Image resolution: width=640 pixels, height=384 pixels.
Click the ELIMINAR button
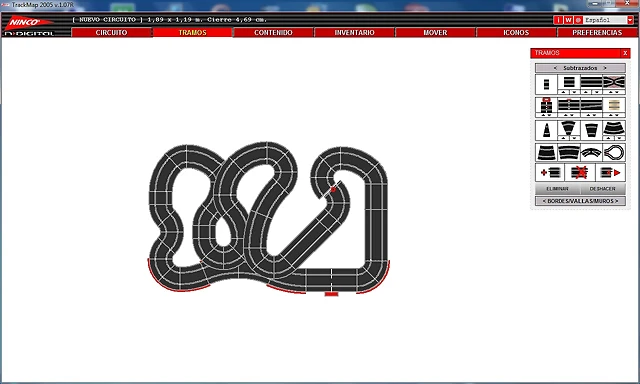click(557, 189)
